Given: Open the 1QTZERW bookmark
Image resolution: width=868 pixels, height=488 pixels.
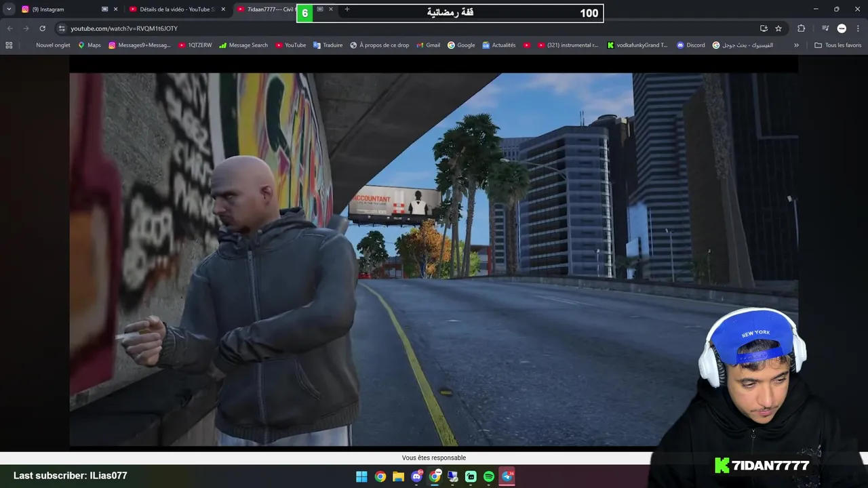Looking at the screenshot, I should click(195, 45).
